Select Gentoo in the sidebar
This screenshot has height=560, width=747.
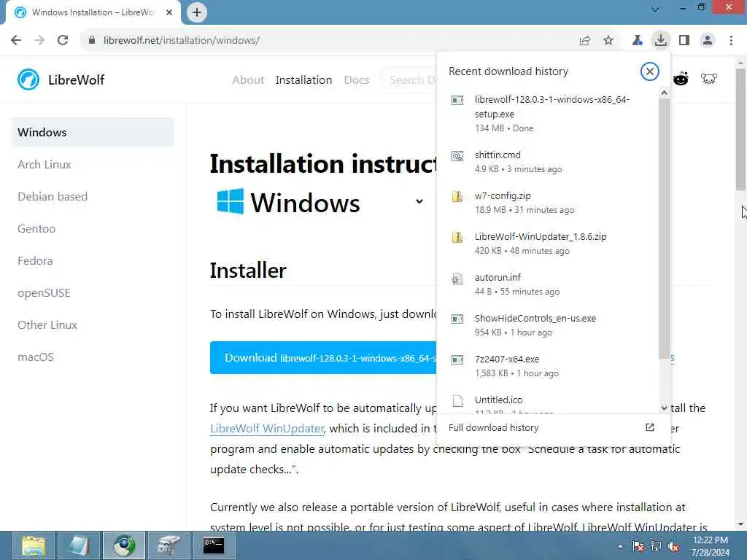pyautogui.click(x=36, y=228)
